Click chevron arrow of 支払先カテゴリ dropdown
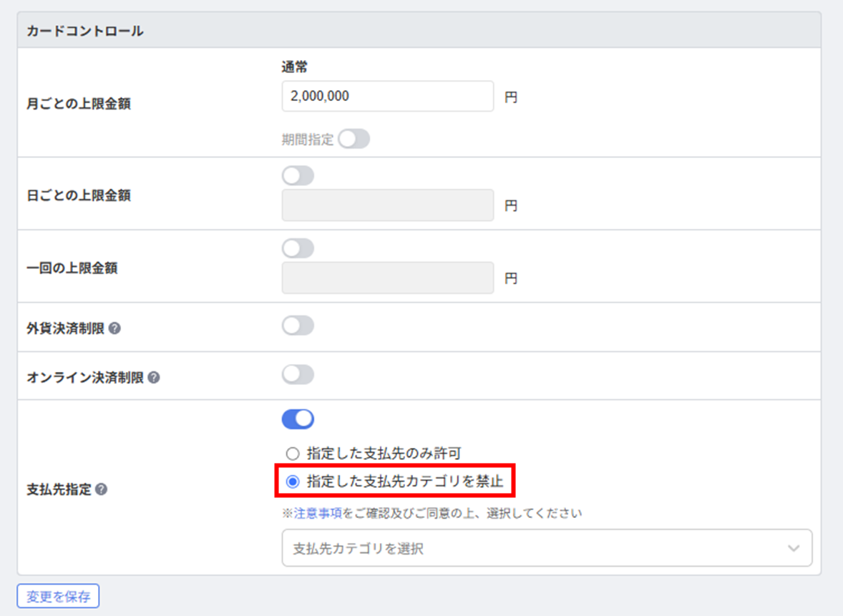This screenshot has width=843, height=616. pos(794,548)
